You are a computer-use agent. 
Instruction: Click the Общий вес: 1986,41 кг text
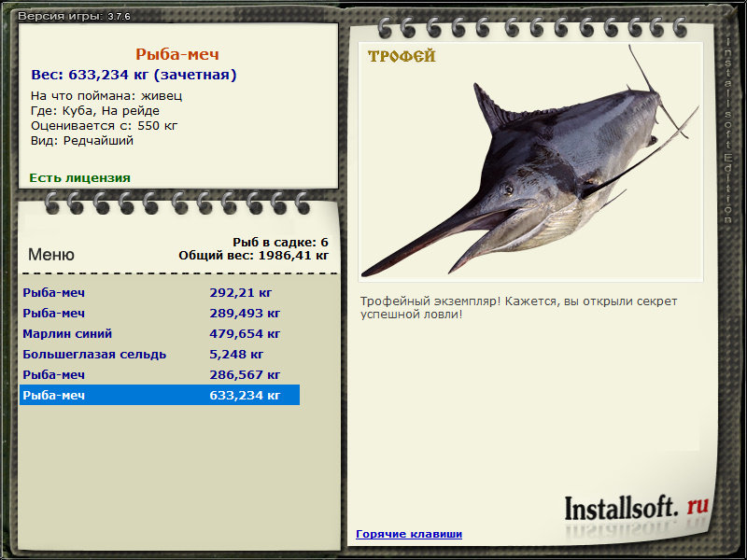point(253,255)
